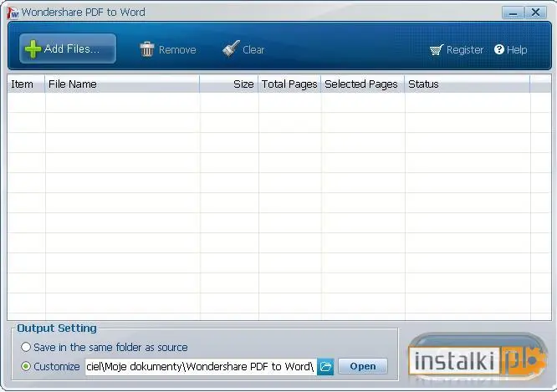Image resolution: width=557 pixels, height=392 pixels.
Task: Close the Wondershare PDF to Word window
Action: (535, 13)
